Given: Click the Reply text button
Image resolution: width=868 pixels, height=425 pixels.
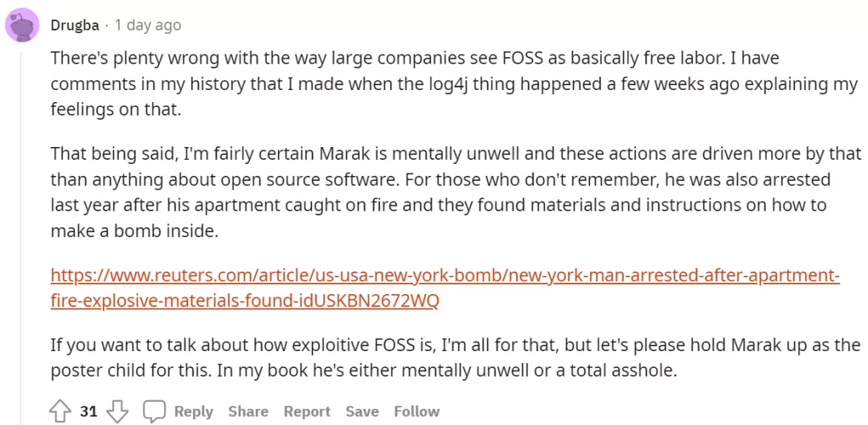Looking at the screenshot, I should pyautogui.click(x=194, y=411).
